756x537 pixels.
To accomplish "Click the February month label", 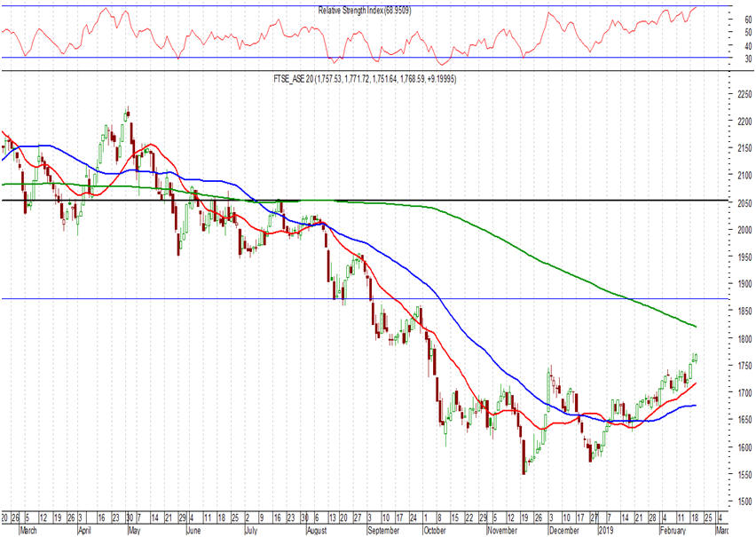I will 673,530.
